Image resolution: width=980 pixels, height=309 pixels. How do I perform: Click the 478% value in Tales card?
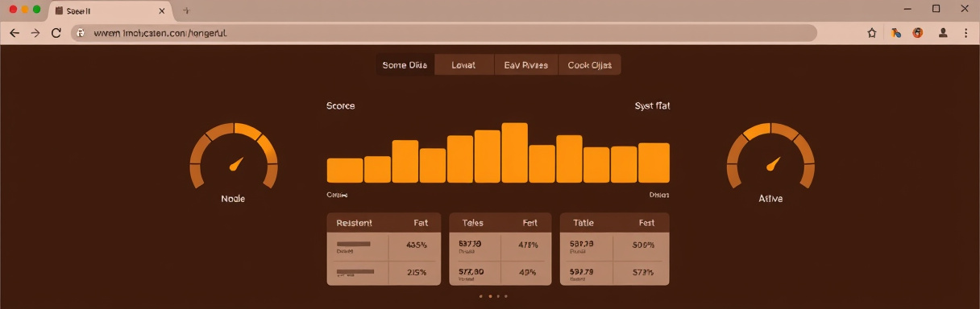pyautogui.click(x=528, y=245)
